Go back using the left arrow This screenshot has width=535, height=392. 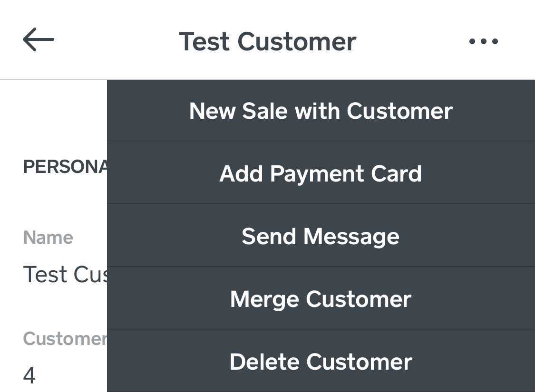click(x=38, y=40)
